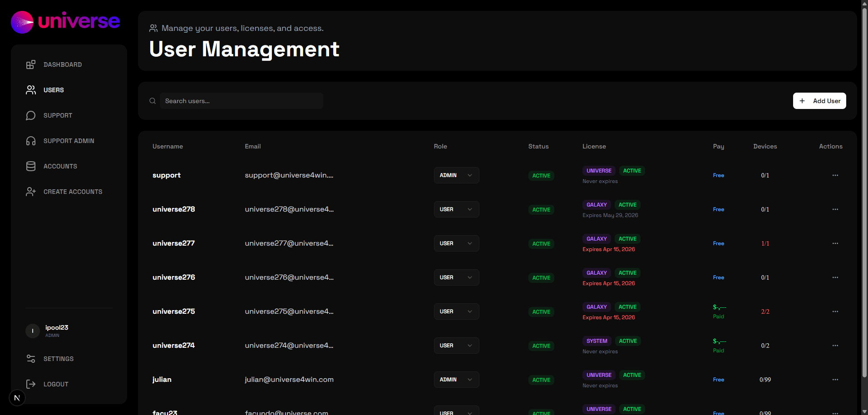This screenshot has width=868, height=415.
Task: Open actions menu for universe278 row
Action: (835, 209)
